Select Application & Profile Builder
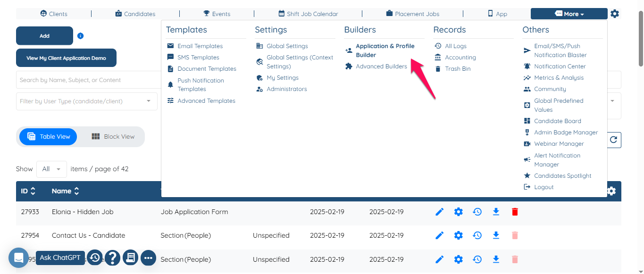The image size is (644, 274). point(385,50)
